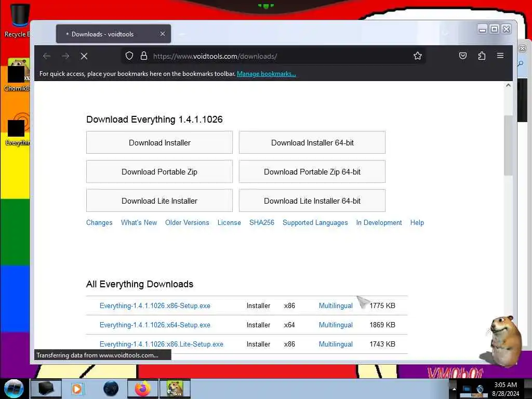Click Download Portable Zip button
The height and width of the screenshot is (399, 532).
point(159,171)
